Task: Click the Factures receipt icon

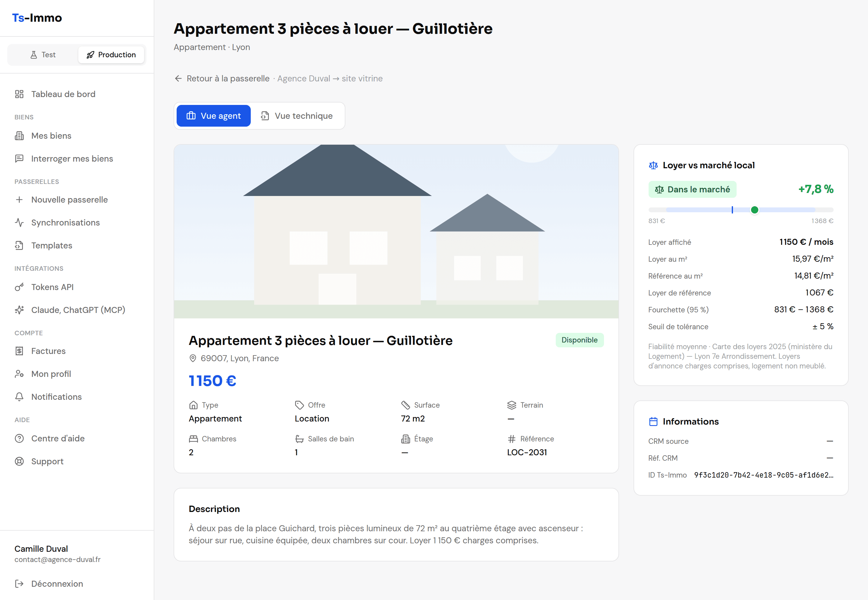Action: [x=19, y=351]
